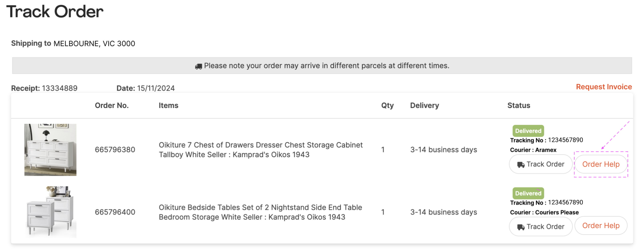Click the Delivered badge on the dresser order
The height and width of the screenshot is (252, 644).
point(528,131)
